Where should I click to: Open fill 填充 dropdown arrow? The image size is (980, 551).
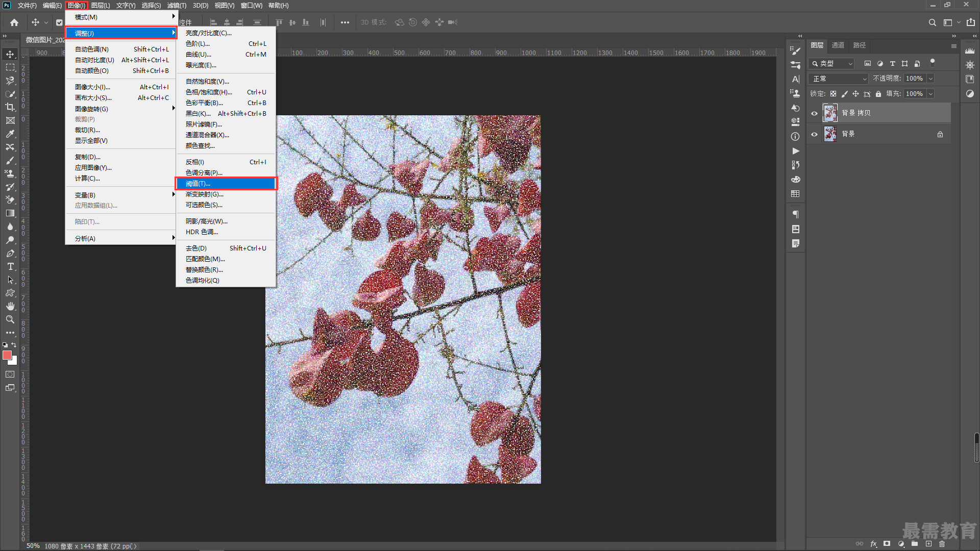pyautogui.click(x=930, y=94)
